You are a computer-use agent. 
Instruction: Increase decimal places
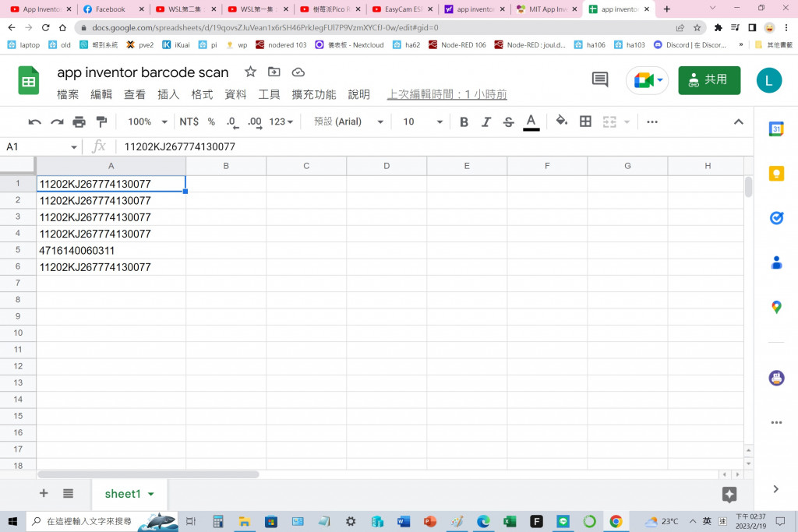pos(255,122)
